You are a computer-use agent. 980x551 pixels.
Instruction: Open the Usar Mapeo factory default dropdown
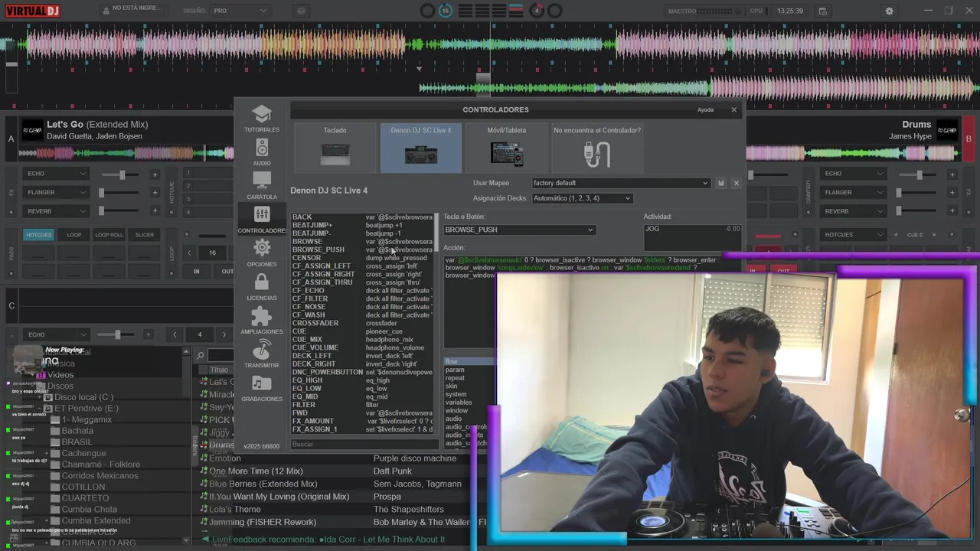click(621, 183)
